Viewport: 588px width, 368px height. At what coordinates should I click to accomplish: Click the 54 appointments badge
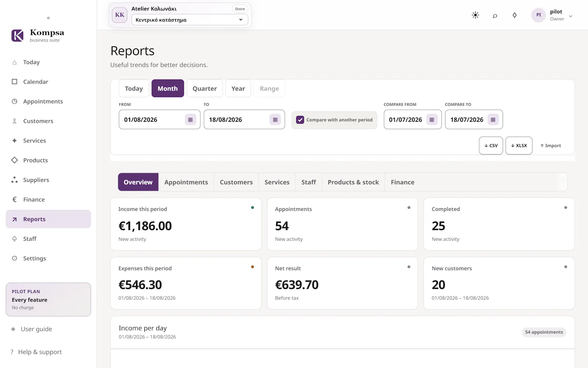544,332
